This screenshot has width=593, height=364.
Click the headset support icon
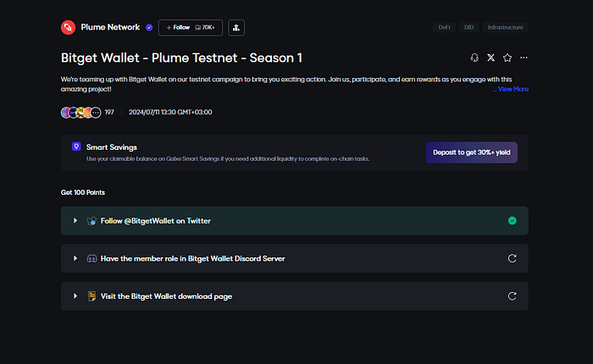[x=474, y=58]
